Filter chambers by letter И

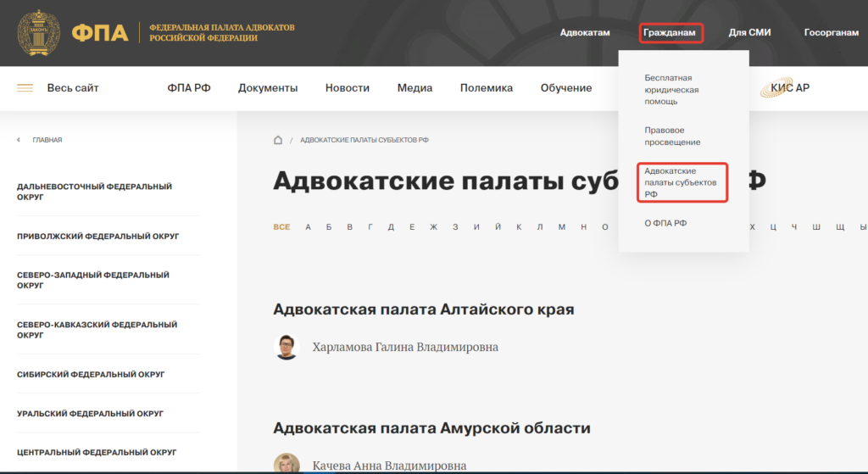[x=476, y=227]
